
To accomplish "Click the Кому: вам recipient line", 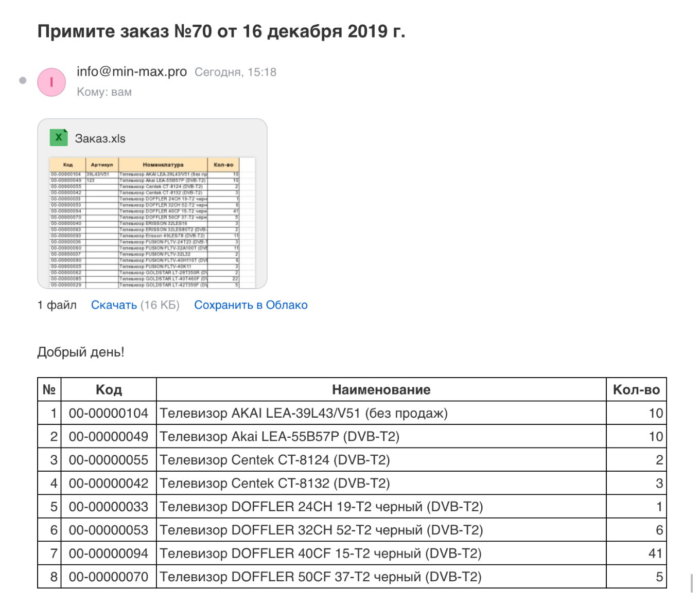I will (104, 92).
